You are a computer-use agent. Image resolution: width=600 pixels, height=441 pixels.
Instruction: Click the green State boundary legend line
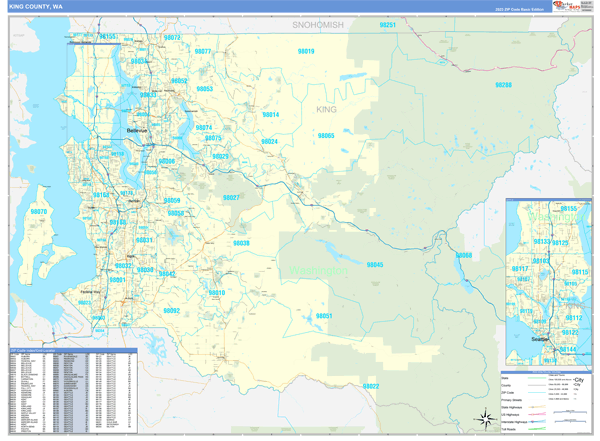(x=537, y=378)
